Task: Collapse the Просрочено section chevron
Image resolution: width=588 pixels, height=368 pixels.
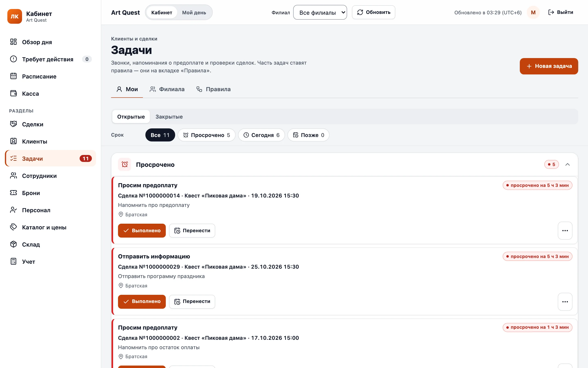Action: 567,165
